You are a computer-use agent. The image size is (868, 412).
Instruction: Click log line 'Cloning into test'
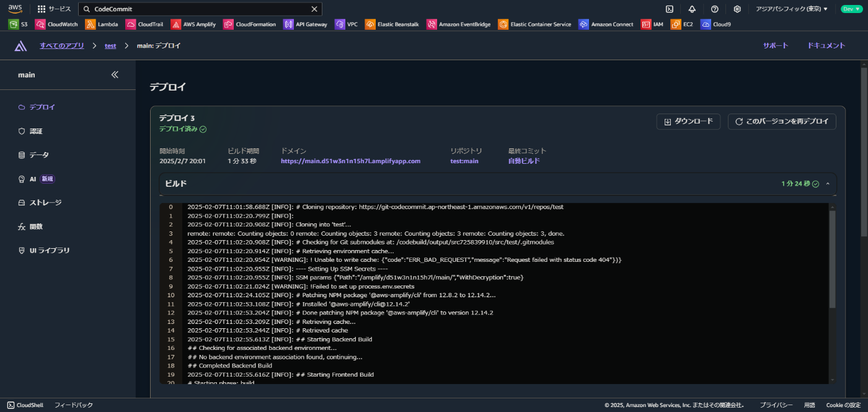[269, 225]
